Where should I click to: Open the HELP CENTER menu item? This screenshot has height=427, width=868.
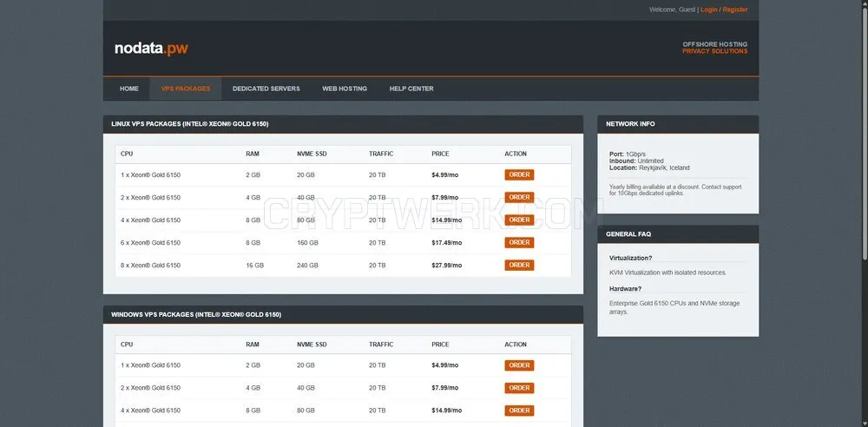pyautogui.click(x=411, y=89)
